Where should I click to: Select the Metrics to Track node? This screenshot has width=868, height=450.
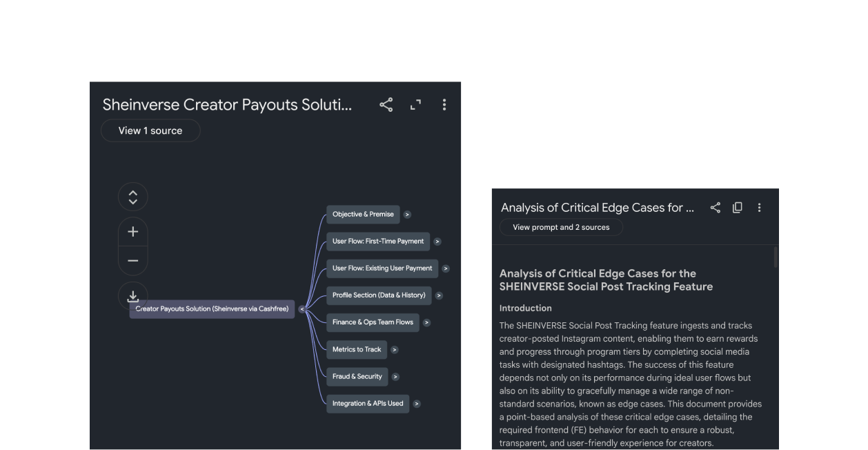coord(357,350)
